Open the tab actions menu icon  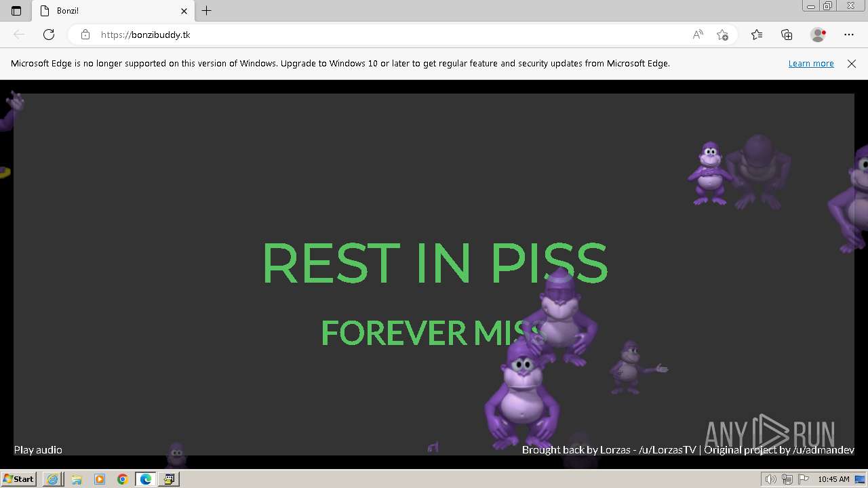click(16, 11)
